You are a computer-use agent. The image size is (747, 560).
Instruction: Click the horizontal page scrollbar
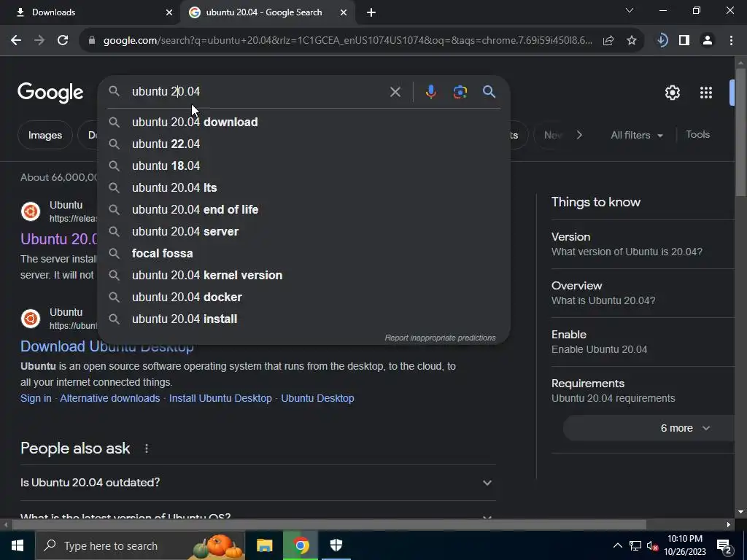point(329,525)
